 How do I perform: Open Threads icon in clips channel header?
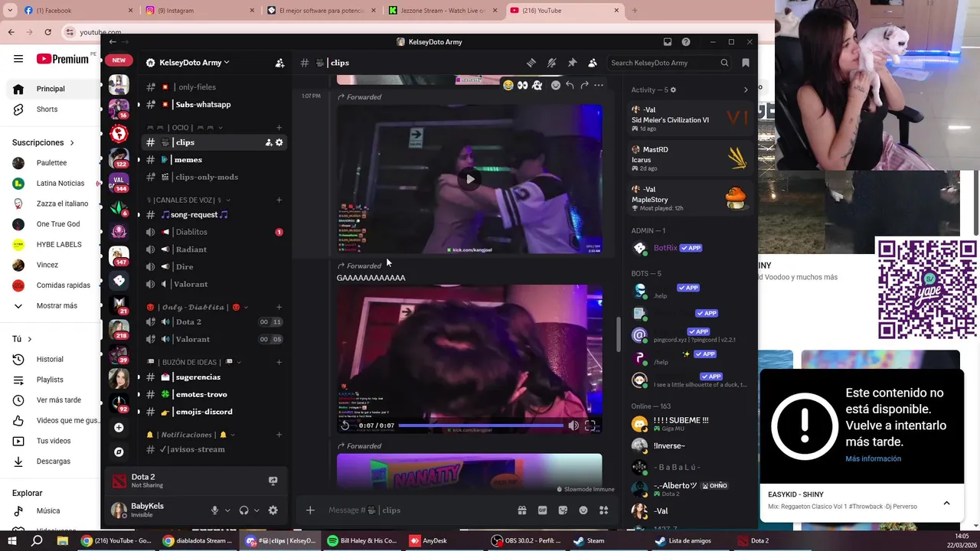pyautogui.click(x=531, y=63)
